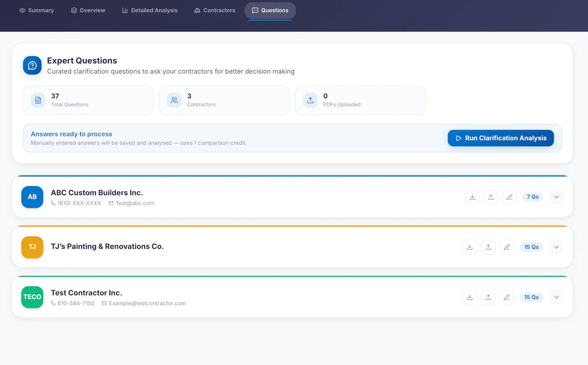Open the Summary tab
Viewport: 588px width, 365px height.
(36, 10)
